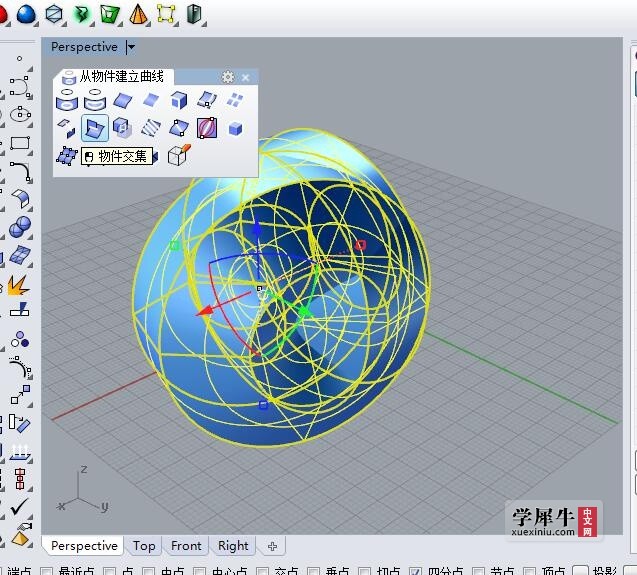The image size is (637, 575).
Task: Switch to the Top viewport tab
Action: coord(144,546)
